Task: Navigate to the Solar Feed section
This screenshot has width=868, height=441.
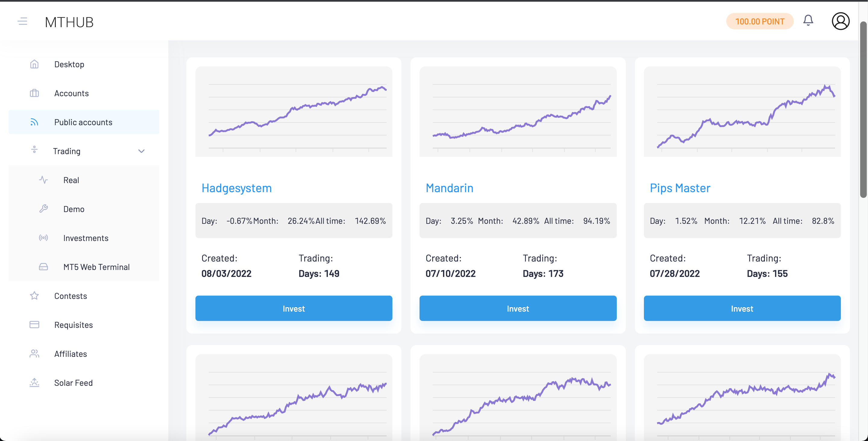Action: (73, 383)
